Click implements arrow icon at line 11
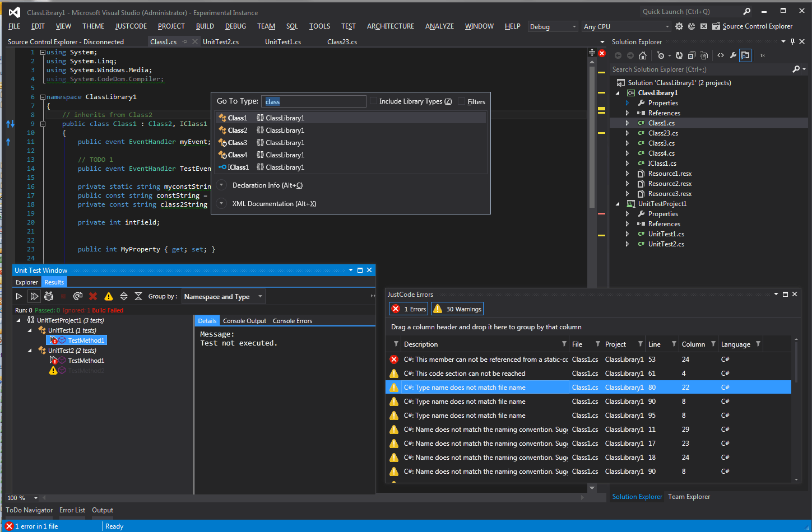The image size is (812, 532). click(x=8, y=142)
